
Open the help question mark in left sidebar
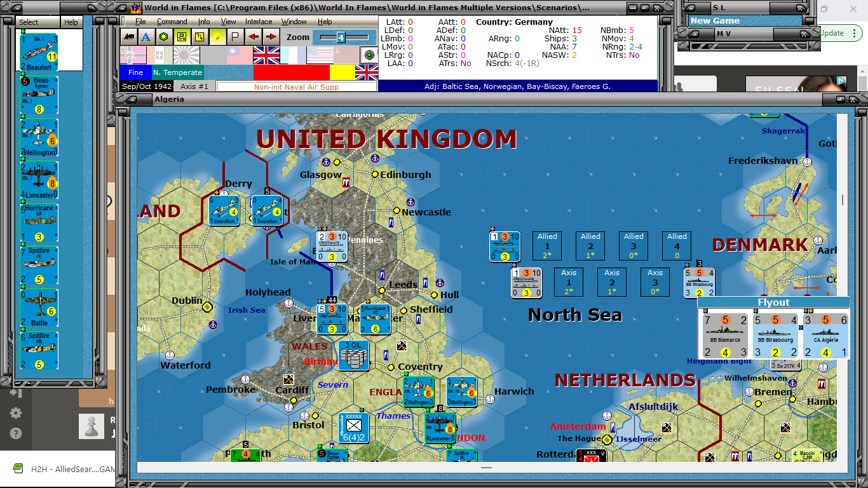click(17, 434)
